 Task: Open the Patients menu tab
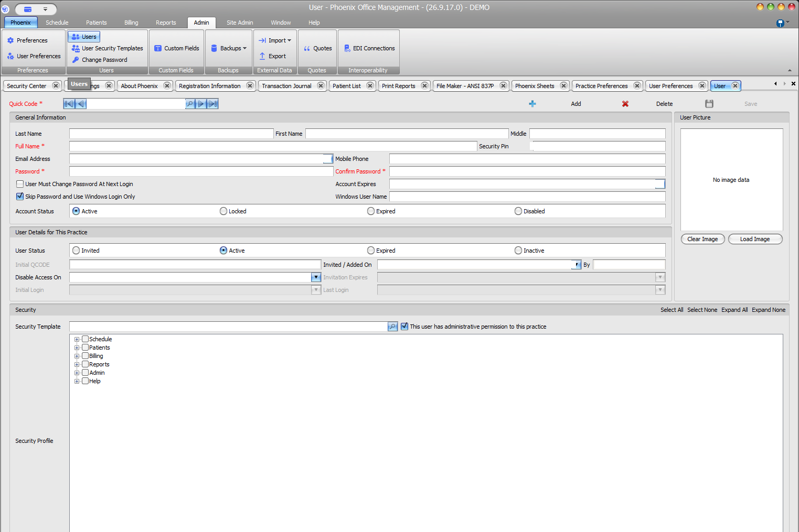(97, 23)
